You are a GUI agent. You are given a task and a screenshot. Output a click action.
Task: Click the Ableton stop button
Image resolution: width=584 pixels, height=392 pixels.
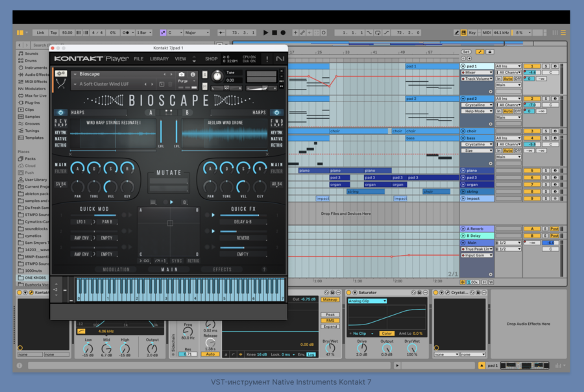(x=274, y=32)
